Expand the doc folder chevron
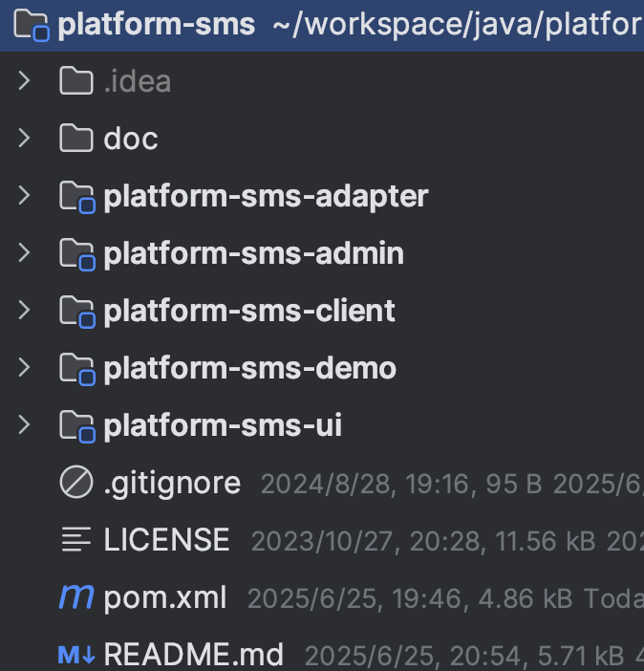The width and height of the screenshot is (644, 671). (x=25, y=138)
